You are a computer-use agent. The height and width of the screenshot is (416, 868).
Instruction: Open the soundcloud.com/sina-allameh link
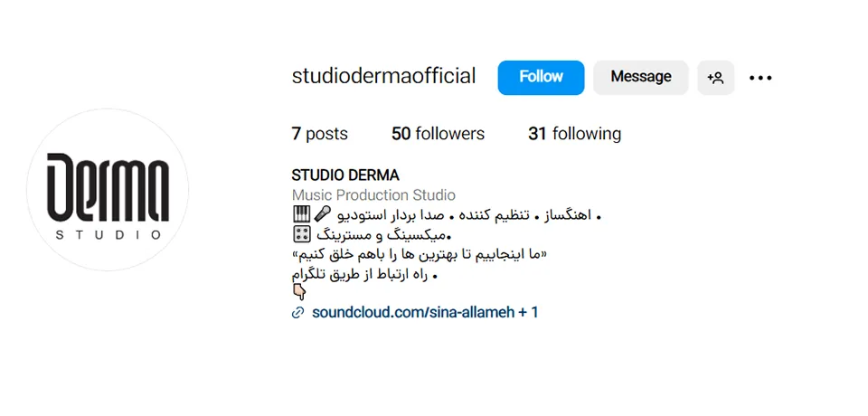(413, 312)
